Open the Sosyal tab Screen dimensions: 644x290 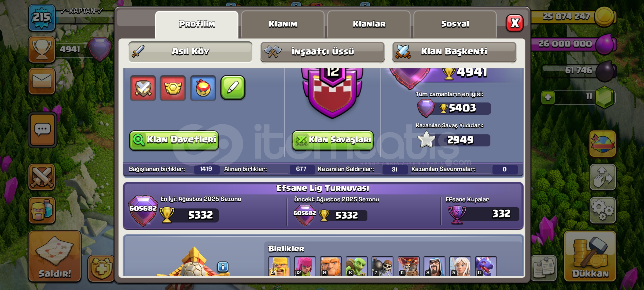click(x=455, y=24)
